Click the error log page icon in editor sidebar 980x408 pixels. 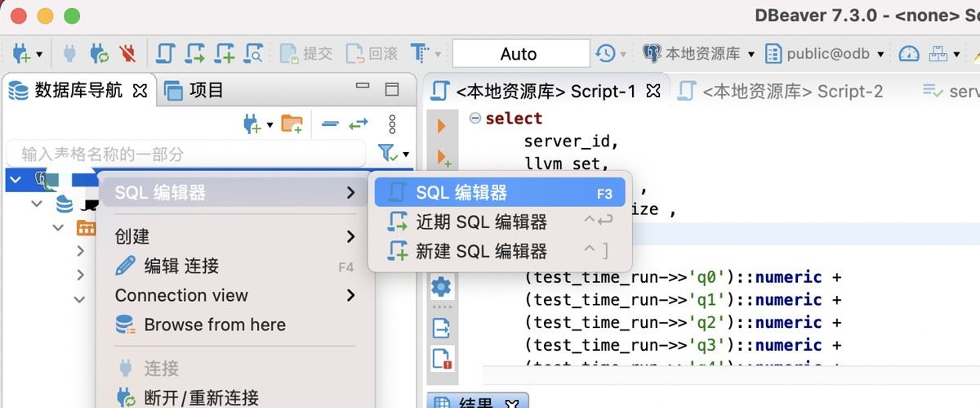(442, 359)
